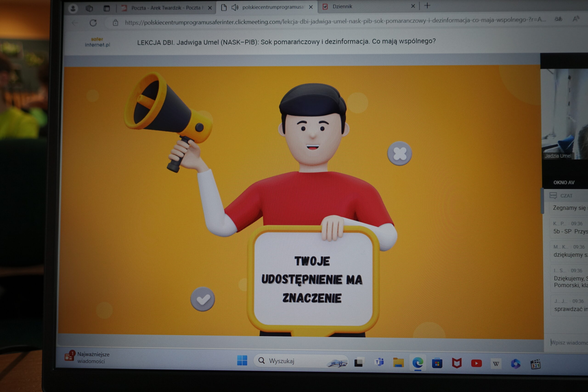
Task: Open the browser workspaces icon
Action: click(89, 9)
